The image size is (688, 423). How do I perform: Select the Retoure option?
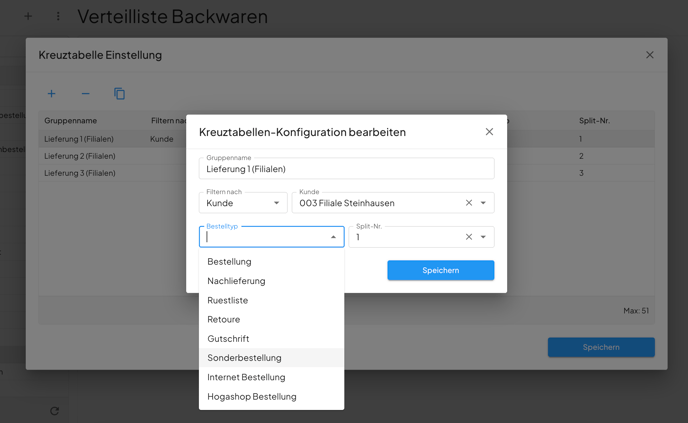271,319
